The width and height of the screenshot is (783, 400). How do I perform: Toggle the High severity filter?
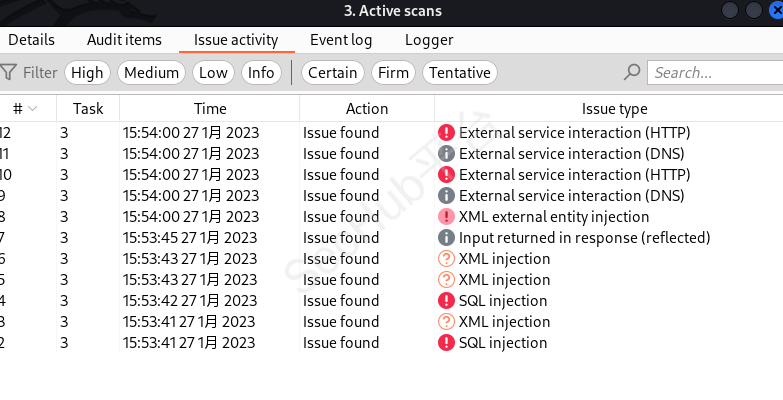tap(87, 72)
